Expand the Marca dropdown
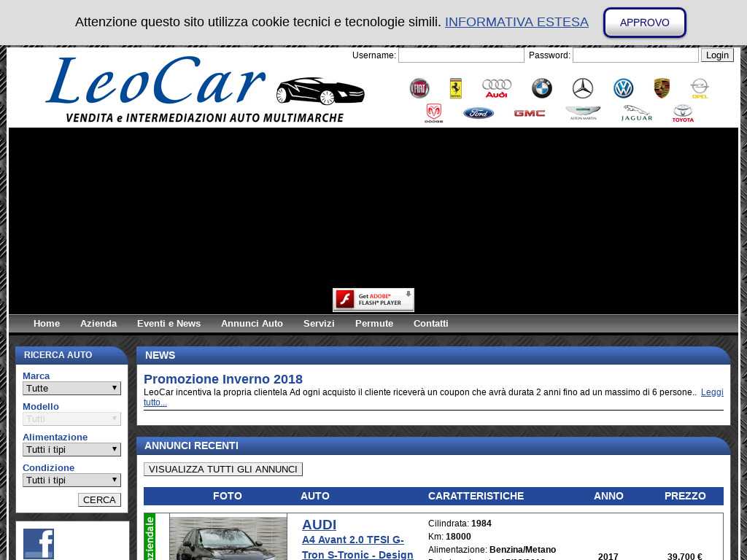Image resolution: width=747 pixels, height=560 pixels. coord(71,389)
